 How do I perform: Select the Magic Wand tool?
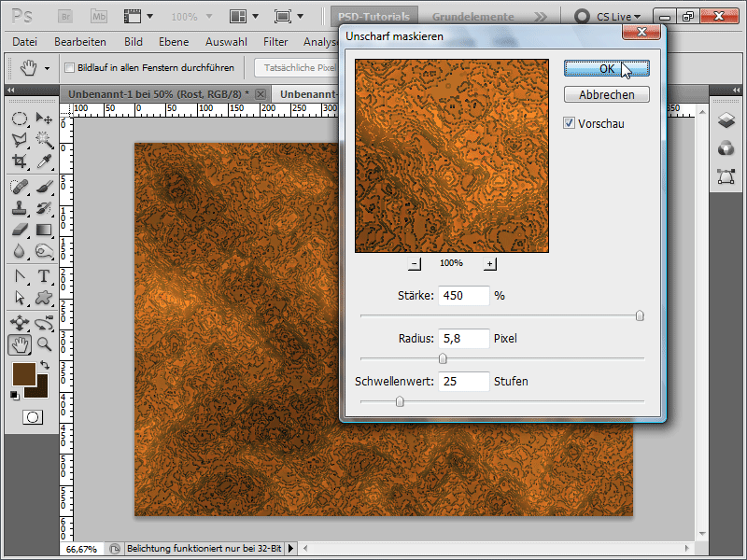(44, 139)
